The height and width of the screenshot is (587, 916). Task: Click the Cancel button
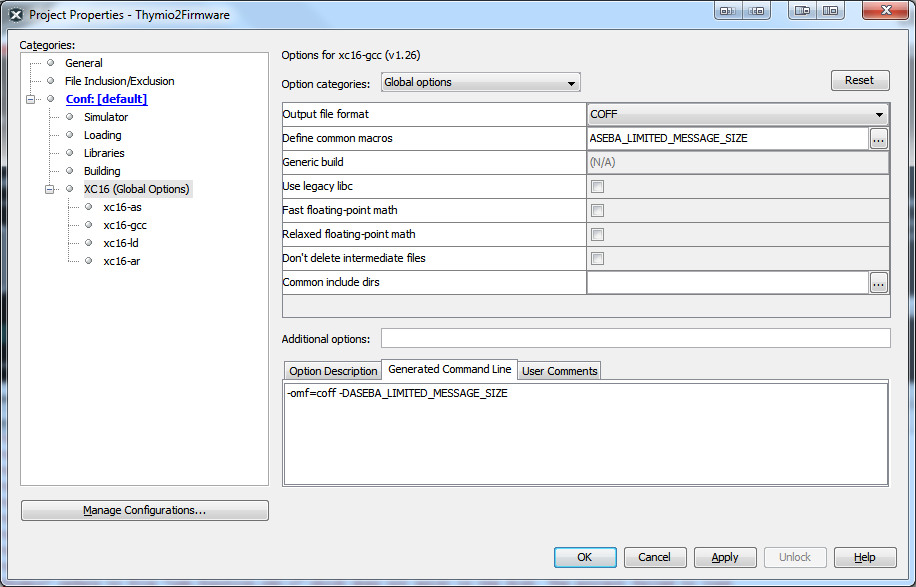(x=655, y=557)
